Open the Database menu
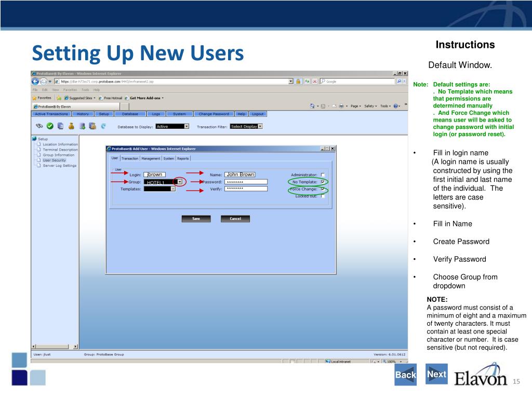Viewport: 532px width, 399px height. (x=130, y=114)
